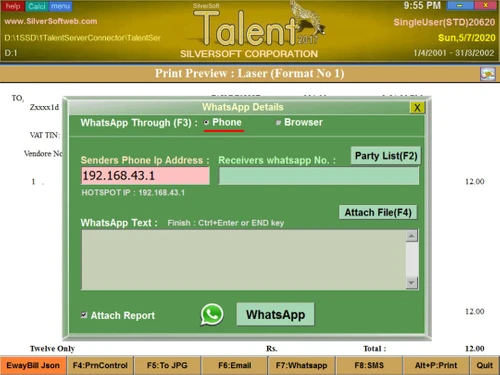Click F8:SMS button
500x375 pixels.
click(x=369, y=365)
